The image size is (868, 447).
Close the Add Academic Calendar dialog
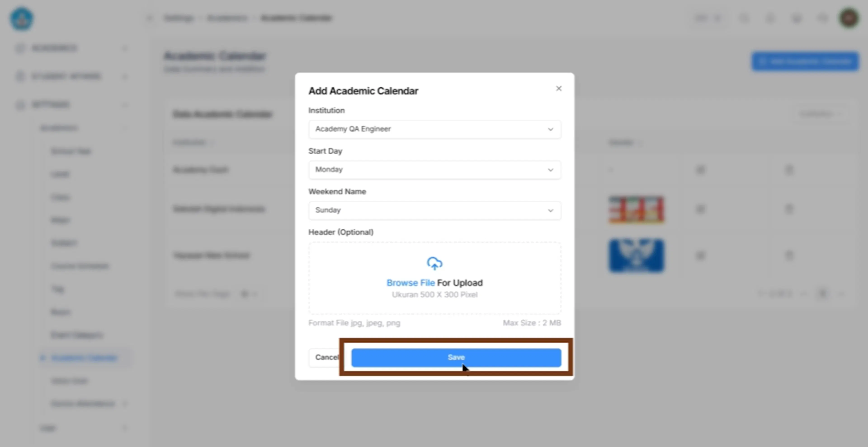559,88
